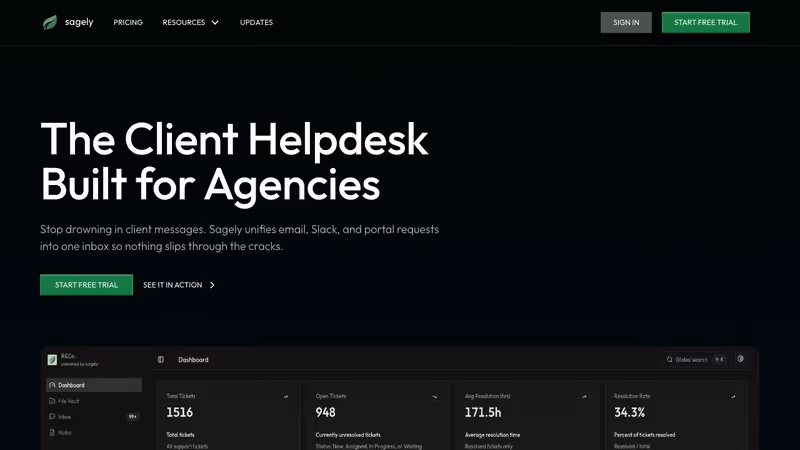Image resolution: width=800 pixels, height=450 pixels.
Task: Click the trend icon on Resolution Rate card
Action: pyautogui.click(x=733, y=396)
